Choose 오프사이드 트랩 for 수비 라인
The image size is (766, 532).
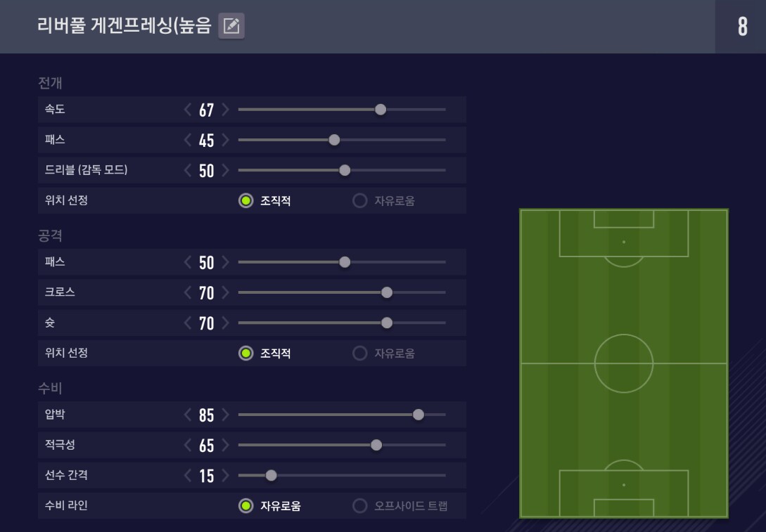coord(360,506)
